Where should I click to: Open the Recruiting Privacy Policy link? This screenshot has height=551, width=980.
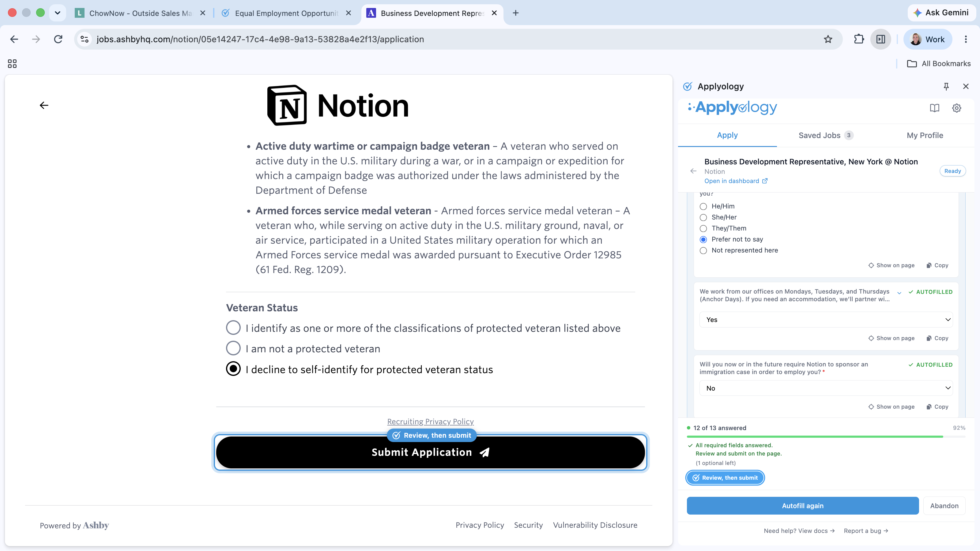[430, 421]
